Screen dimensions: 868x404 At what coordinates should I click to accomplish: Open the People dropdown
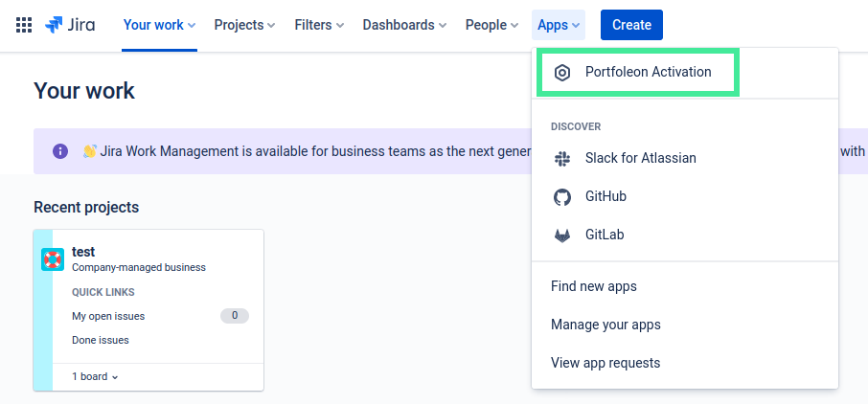click(x=491, y=25)
